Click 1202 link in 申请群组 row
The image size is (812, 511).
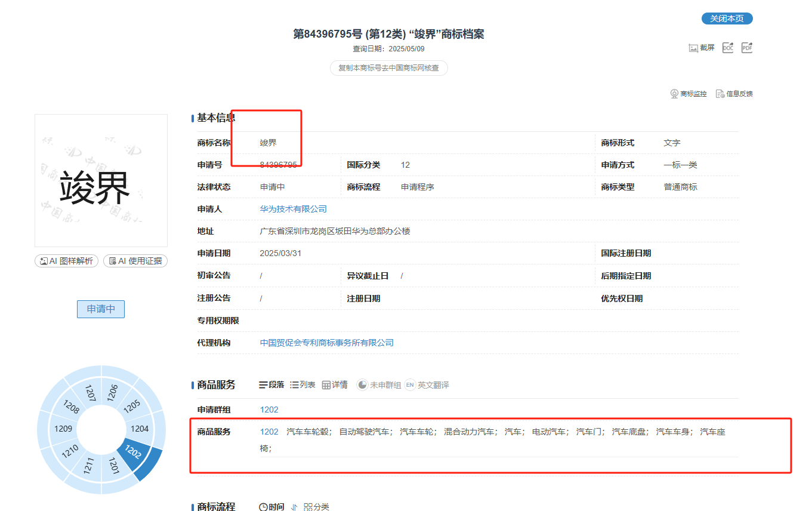pos(269,410)
